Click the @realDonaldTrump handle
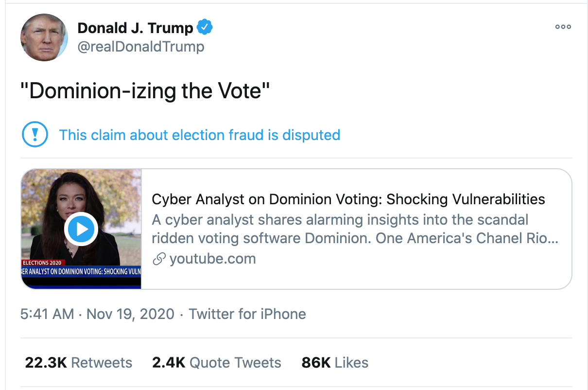588x390 pixels. click(141, 47)
